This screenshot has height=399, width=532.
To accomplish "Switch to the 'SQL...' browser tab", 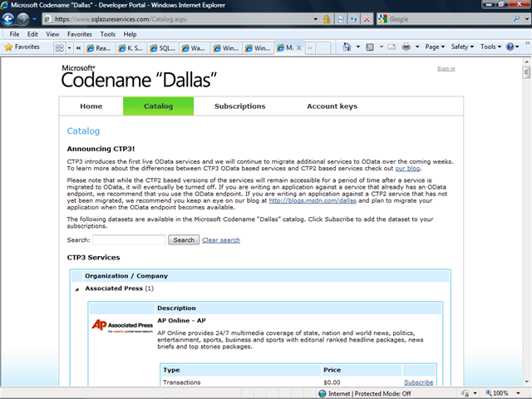I will point(163,48).
